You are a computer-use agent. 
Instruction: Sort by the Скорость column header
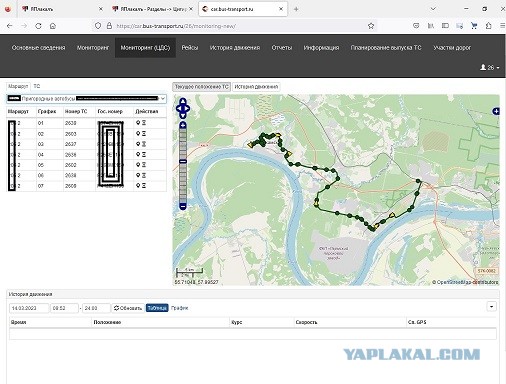(x=306, y=322)
